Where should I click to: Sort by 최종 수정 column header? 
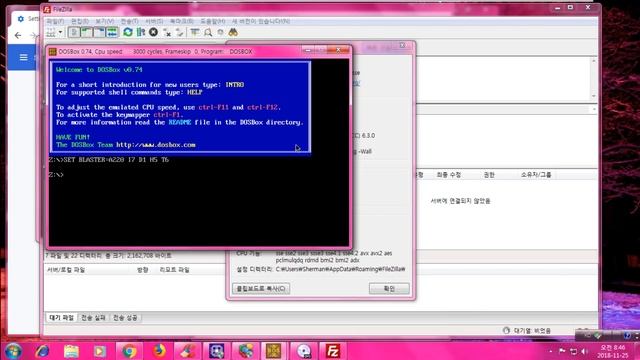click(449, 175)
